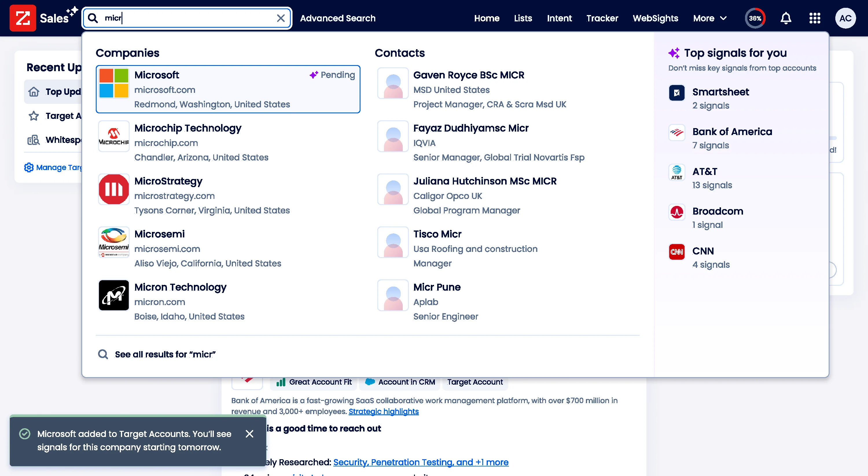Select the Whitespace sidebar icon

point(34,140)
